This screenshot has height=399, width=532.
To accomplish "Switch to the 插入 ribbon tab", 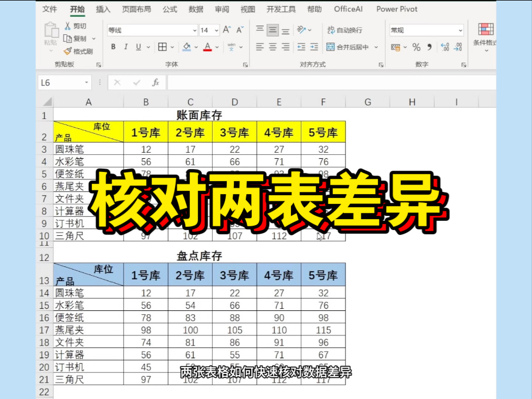I will click(102, 9).
